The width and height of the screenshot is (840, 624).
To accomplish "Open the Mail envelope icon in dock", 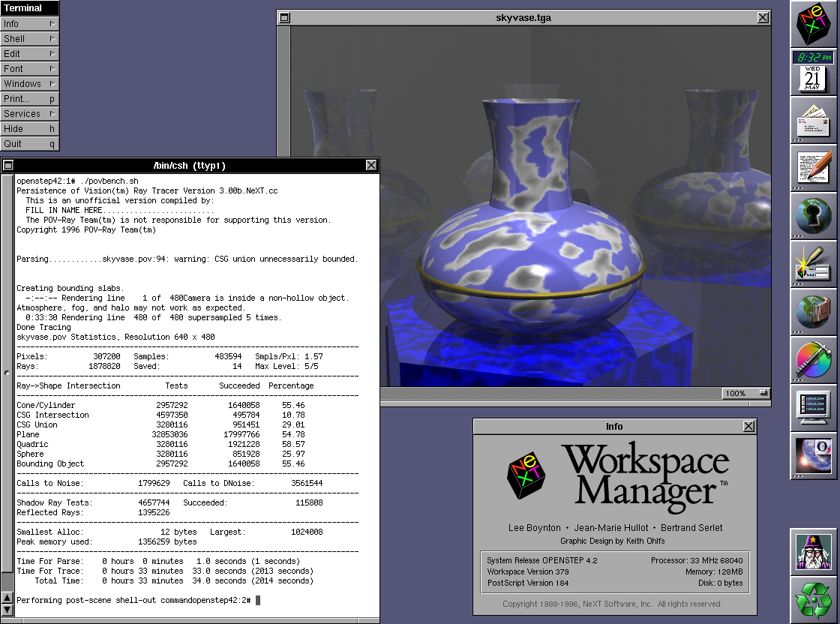I will 814,120.
